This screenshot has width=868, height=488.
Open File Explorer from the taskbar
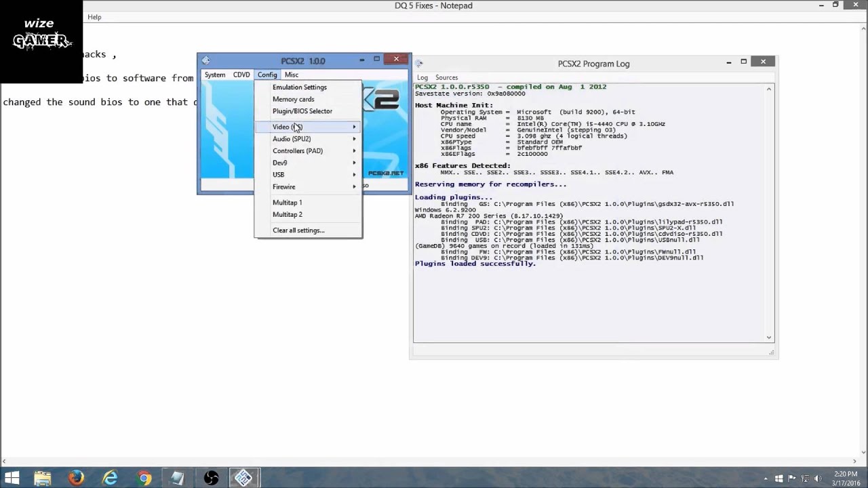[x=42, y=478]
